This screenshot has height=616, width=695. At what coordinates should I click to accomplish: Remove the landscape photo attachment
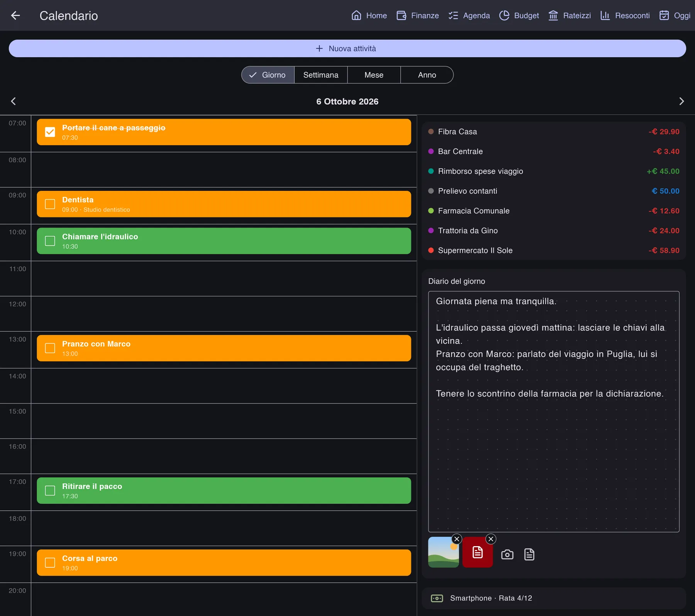point(457,539)
